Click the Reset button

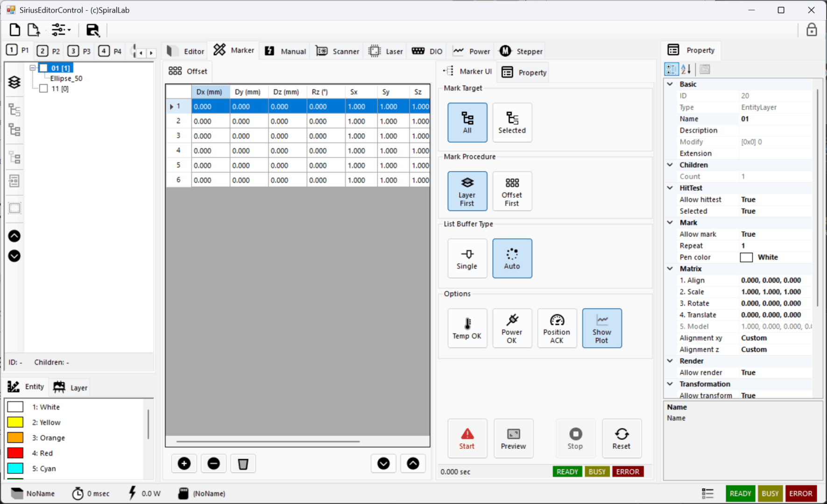click(621, 439)
